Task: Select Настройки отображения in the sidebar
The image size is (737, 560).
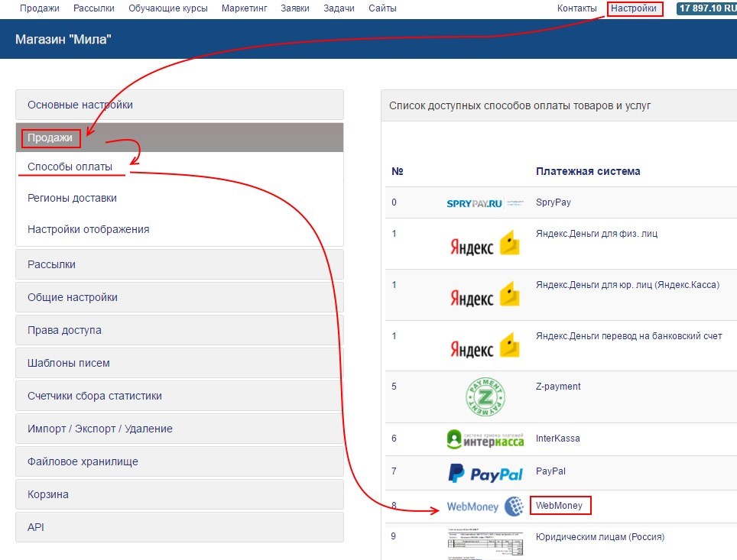Action: [89, 229]
